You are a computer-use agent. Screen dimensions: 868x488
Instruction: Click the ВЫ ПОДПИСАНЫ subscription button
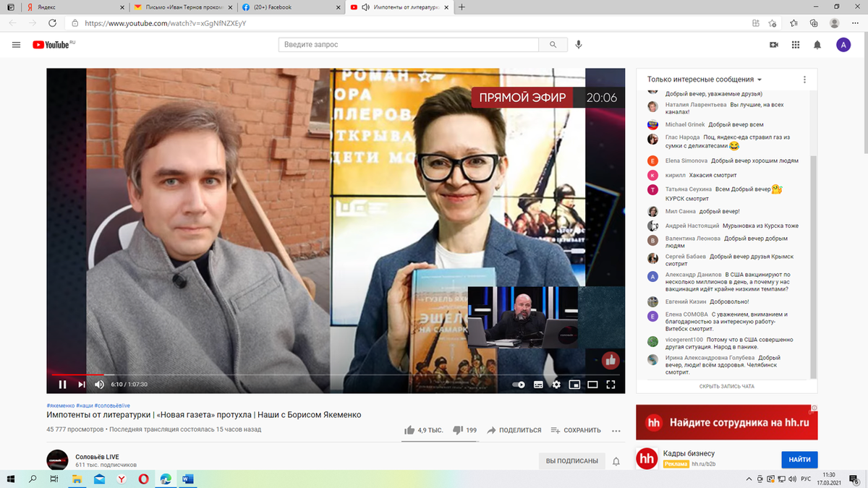coord(572,461)
